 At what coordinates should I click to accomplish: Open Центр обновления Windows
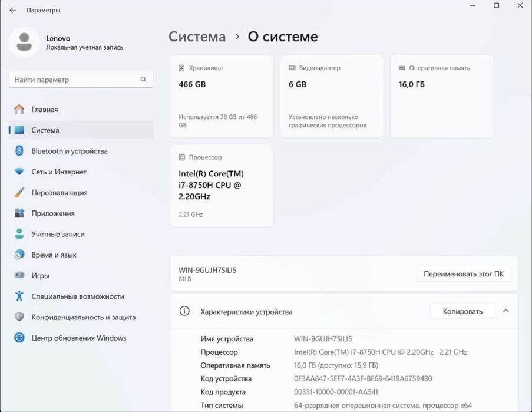[x=81, y=338]
